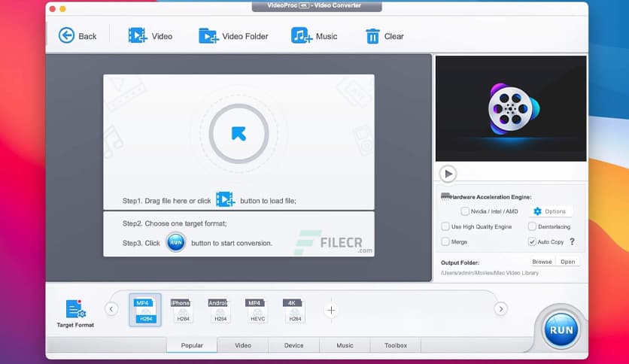Switch to the Toolbox tab
Image resolution: width=629 pixels, height=364 pixels.
click(x=396, y=345)
